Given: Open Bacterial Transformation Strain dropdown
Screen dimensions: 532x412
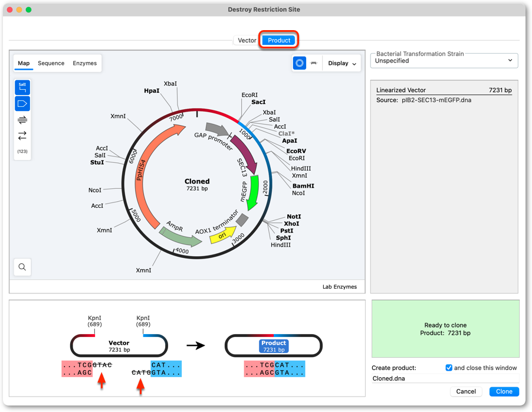Looking at the screenshot, I should click(444, 61).
